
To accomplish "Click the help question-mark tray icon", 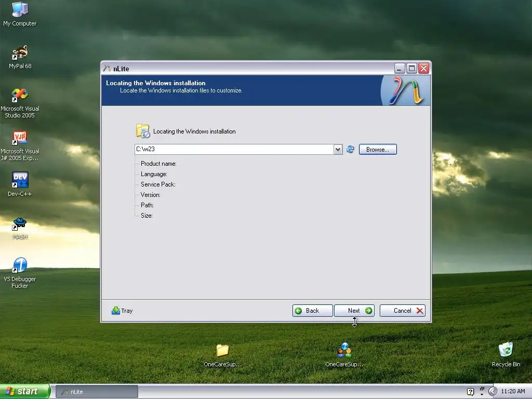I will click(x=470, y=392).
